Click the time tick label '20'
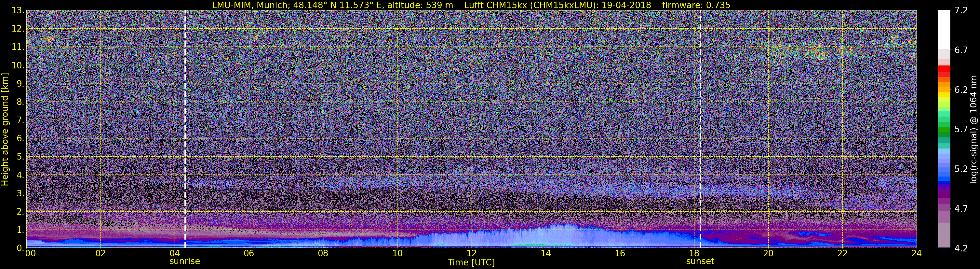The height and width of the screenshot is (269, 980). point(768,253)
